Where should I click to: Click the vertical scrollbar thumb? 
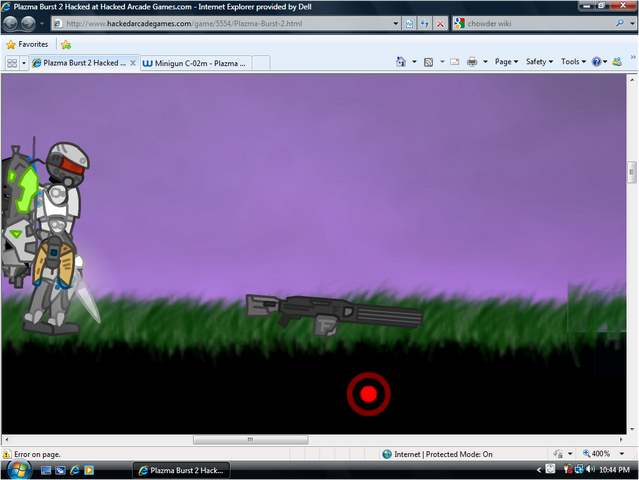[x=632, y=172]
